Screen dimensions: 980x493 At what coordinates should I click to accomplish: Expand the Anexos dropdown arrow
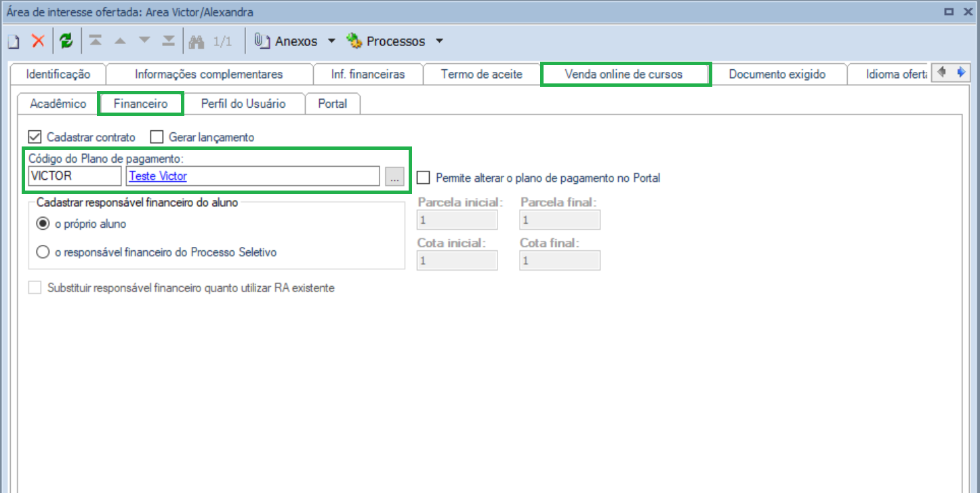pos(331,41)
